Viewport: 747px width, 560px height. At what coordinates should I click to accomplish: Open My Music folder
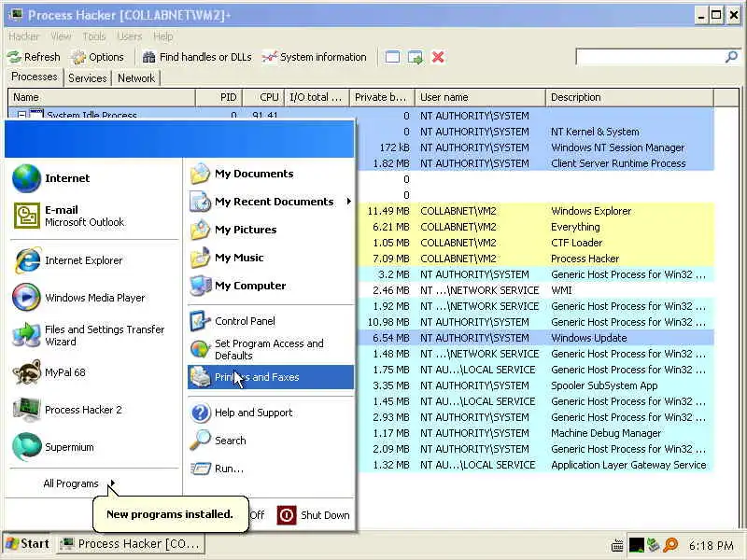tap(227, 258)
